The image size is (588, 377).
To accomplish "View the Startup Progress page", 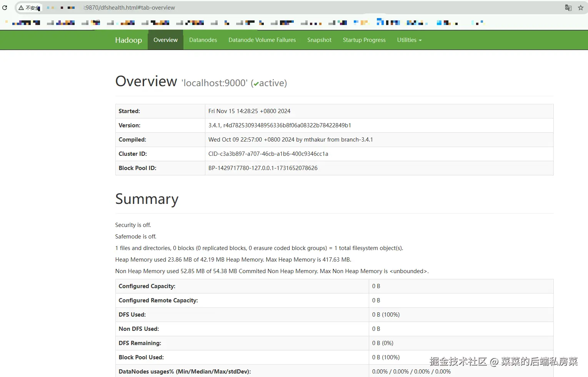I will (x=364, y=40).
